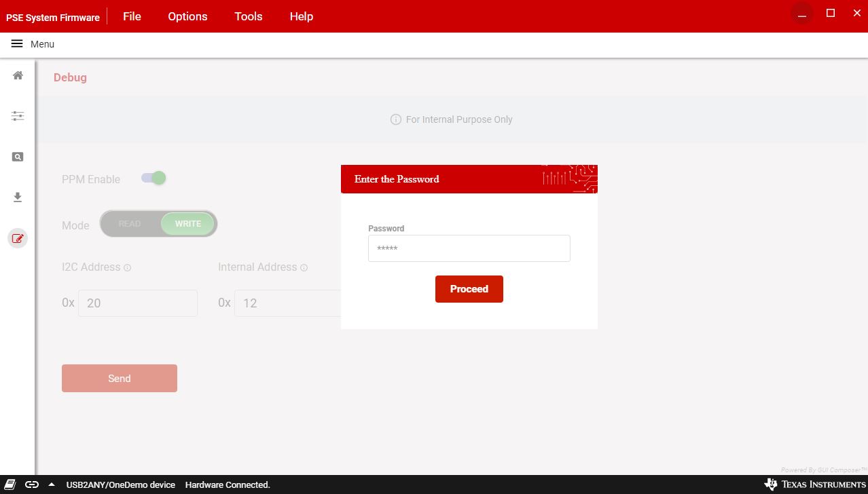868x494 pixels.
Task: Expand the status bar up arrow
Action: point(52,484)
